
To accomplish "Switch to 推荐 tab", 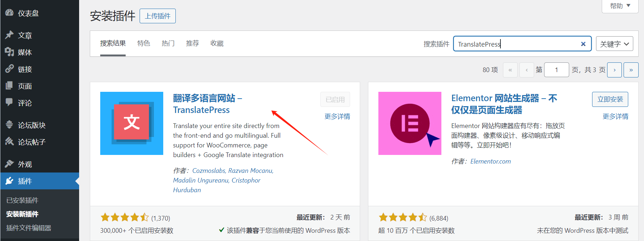I will (192, 43).
